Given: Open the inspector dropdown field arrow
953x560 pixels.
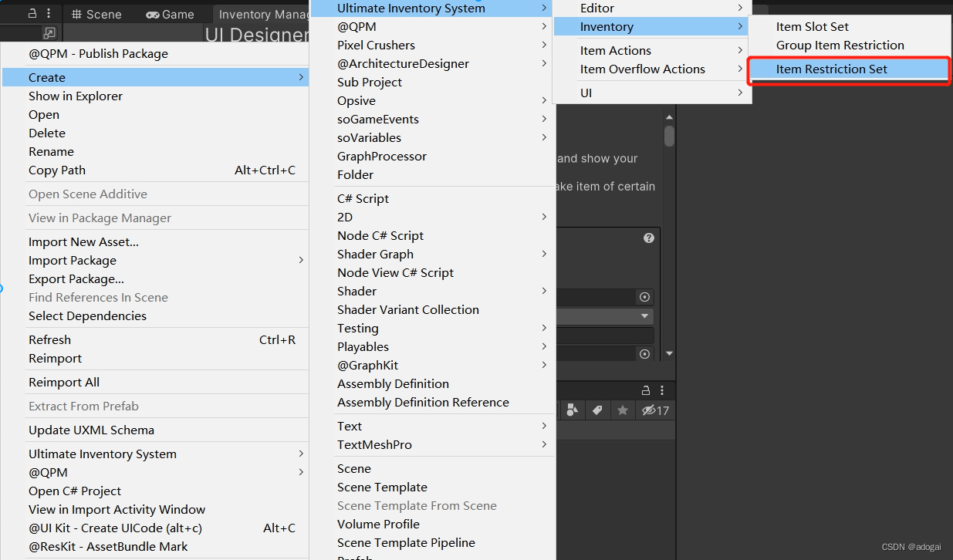Looking at the screenshot, I should pyautogui.click(x=644, y=316).
